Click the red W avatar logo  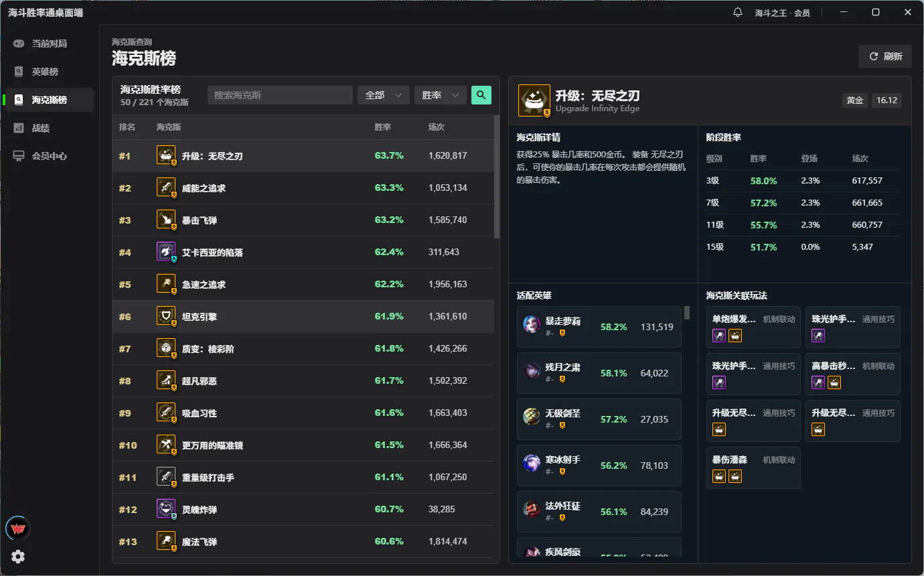point(18,528)
